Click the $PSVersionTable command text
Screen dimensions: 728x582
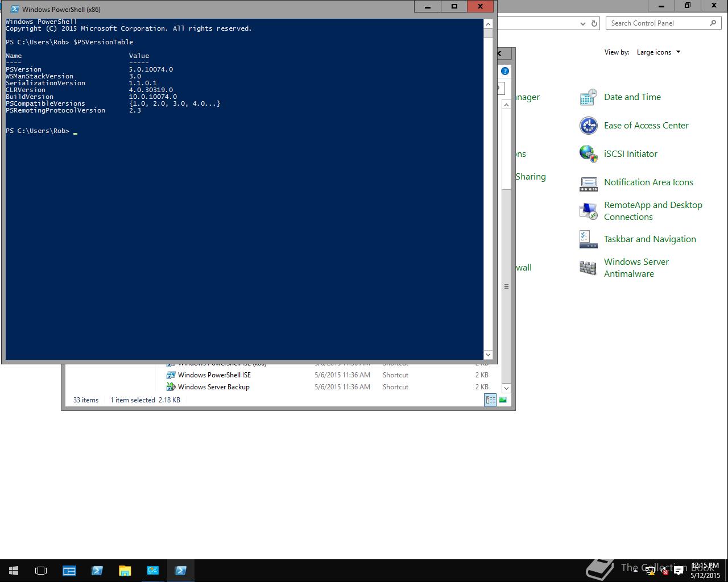[x=104, y=42]
